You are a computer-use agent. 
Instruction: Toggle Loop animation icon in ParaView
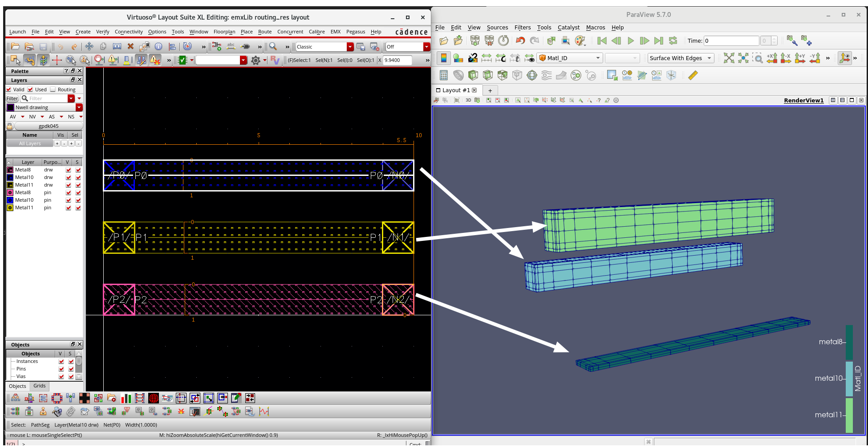pyautogui.click(x=673, y=41)
